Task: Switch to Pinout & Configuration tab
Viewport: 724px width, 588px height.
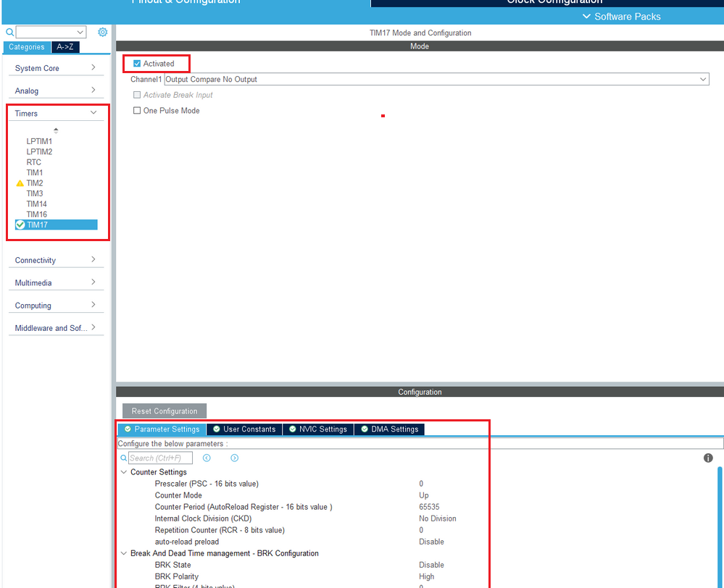Action: point(186,2)
